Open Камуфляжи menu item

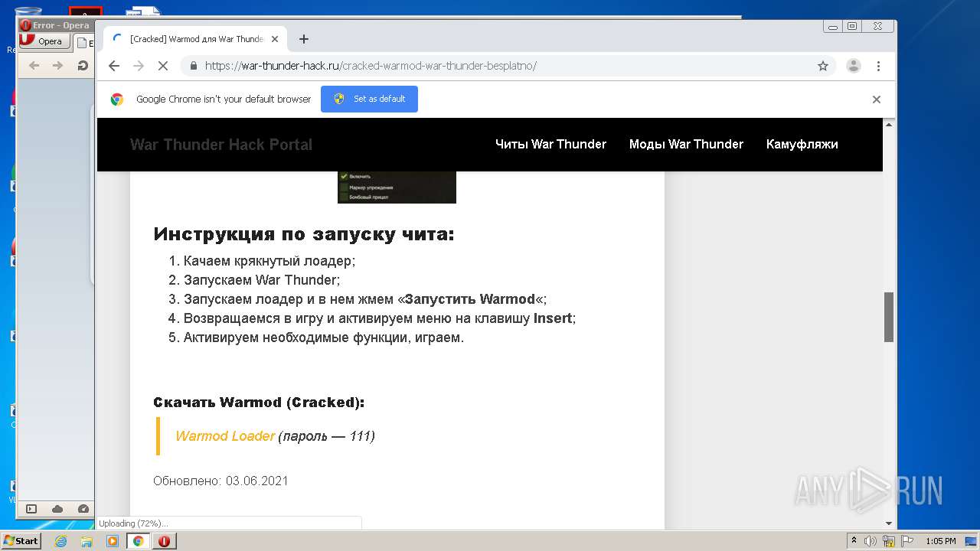[802, 144]
